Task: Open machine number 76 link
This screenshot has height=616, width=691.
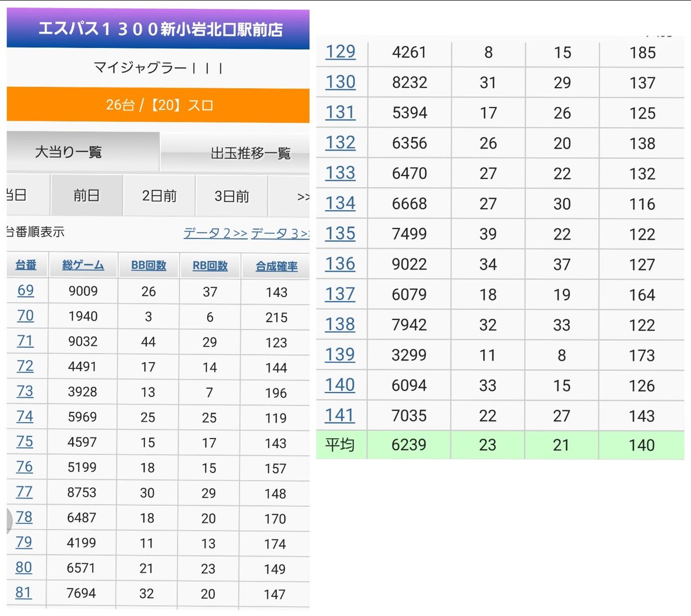Action: [24, 466]
